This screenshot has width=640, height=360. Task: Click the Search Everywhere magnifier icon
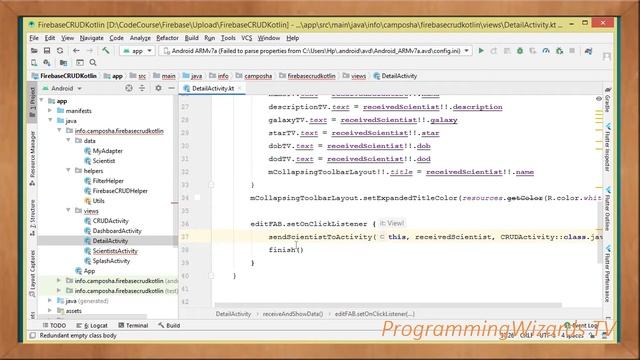tap(93, 62)
